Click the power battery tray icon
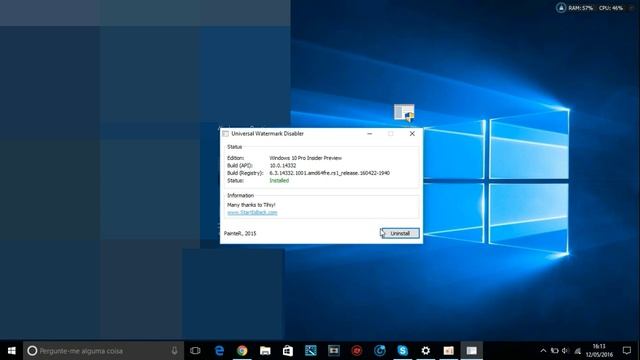 [554, 351]
